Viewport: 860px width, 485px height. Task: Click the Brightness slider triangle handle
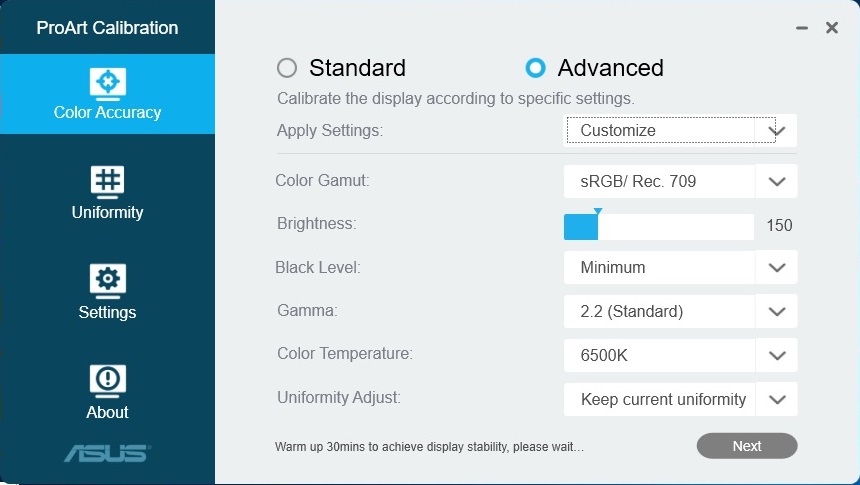tap(598, 211)
